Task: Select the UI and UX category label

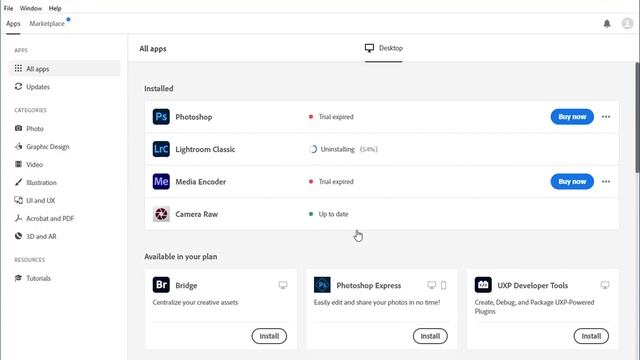Action: tap(40, 200)
